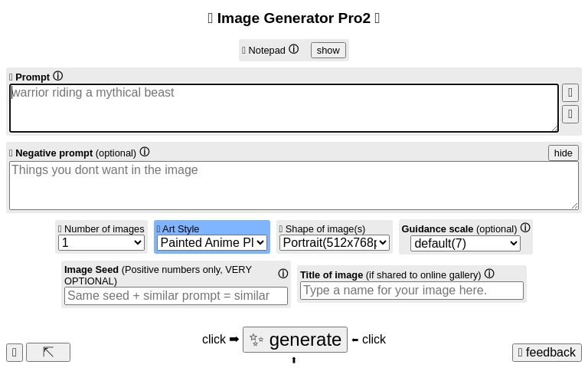This screenshot has height=368, width=588.
Task: Click the info icon next to Notepad
Action: 293,49
